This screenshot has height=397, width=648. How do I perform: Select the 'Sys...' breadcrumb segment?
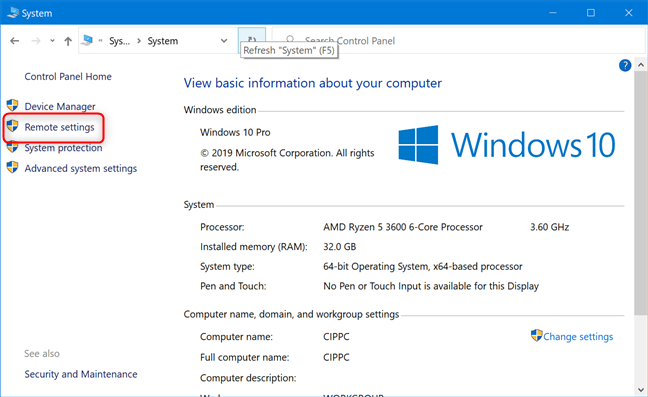click(x=119, y=41)
